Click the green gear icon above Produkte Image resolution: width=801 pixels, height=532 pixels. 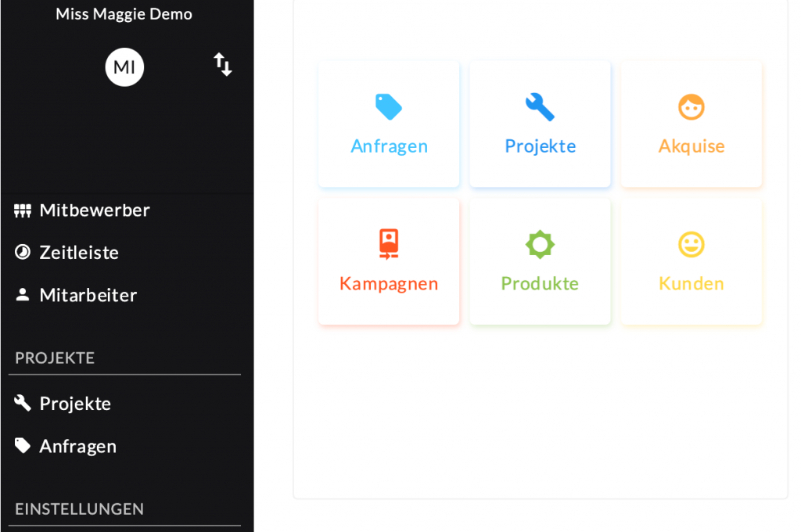540,244
